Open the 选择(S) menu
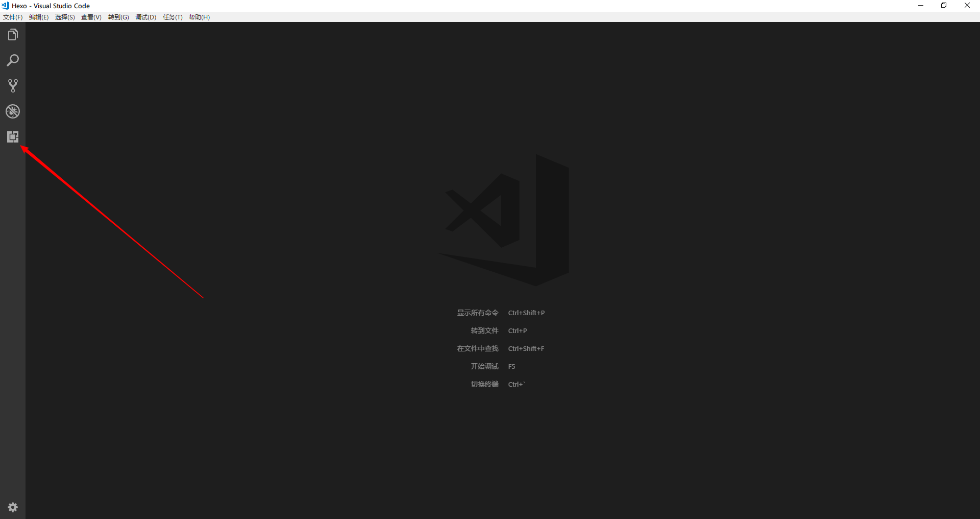 coord(65,17)
